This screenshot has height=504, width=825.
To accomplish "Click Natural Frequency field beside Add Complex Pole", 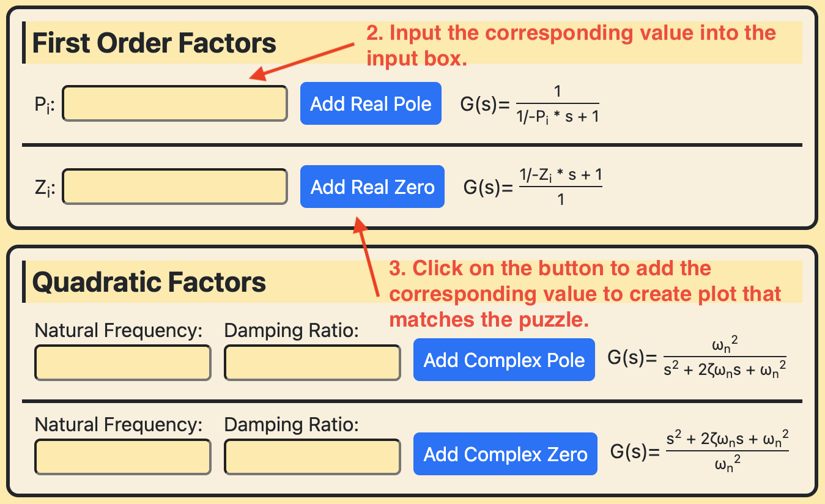I will click(123, 363).
